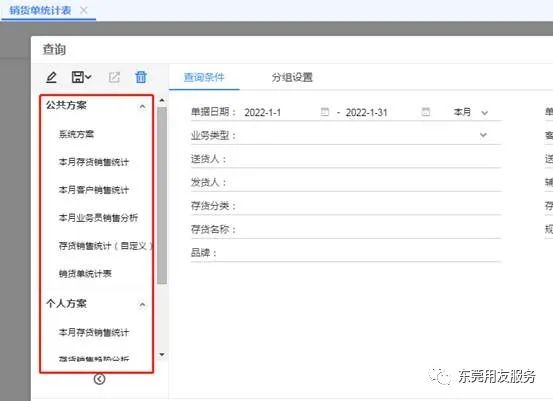This screenshot has height=401, width=553.
Task: Collapse the 公共方案 group
Action: [142, 106]
